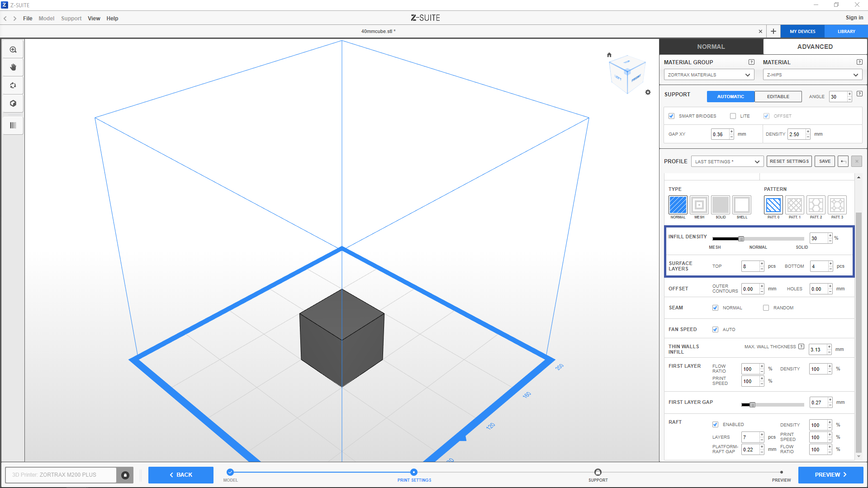
Task: Select the pan hand tool
Action: tap(13, 67)
